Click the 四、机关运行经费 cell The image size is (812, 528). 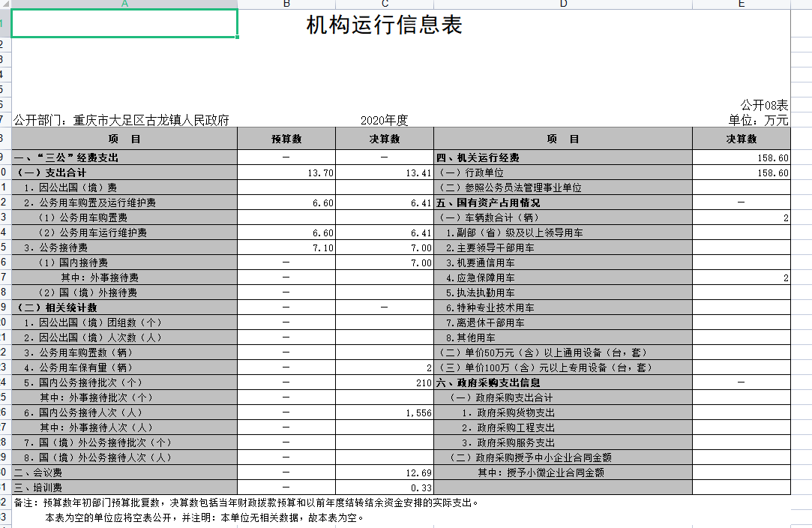[563, 157]
